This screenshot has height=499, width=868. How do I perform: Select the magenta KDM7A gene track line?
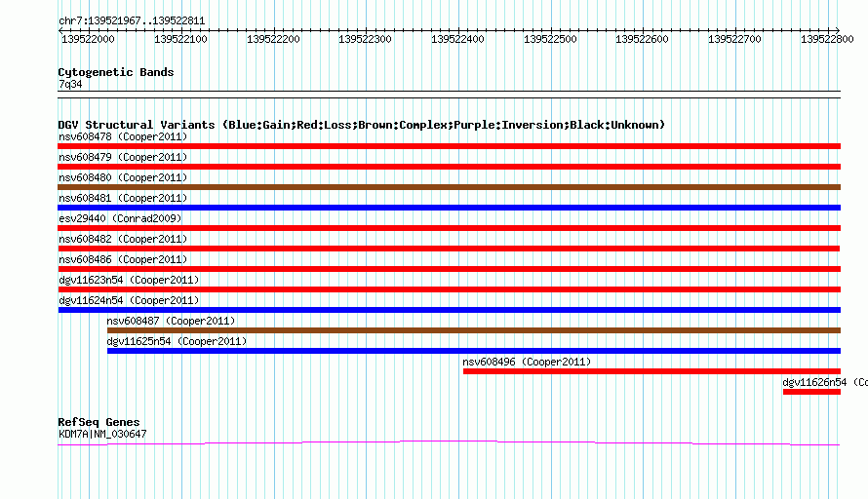[449, 442]
